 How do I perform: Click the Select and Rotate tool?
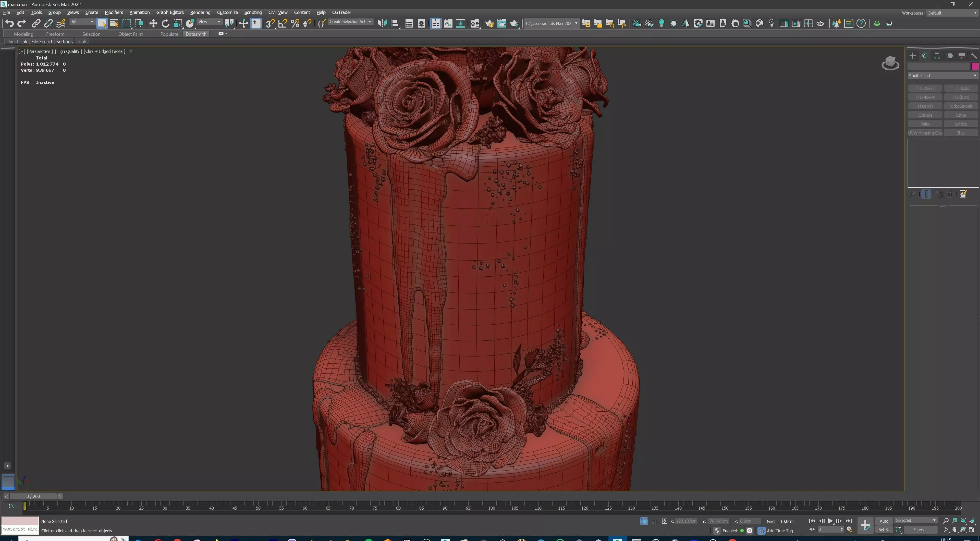point(165,23)
